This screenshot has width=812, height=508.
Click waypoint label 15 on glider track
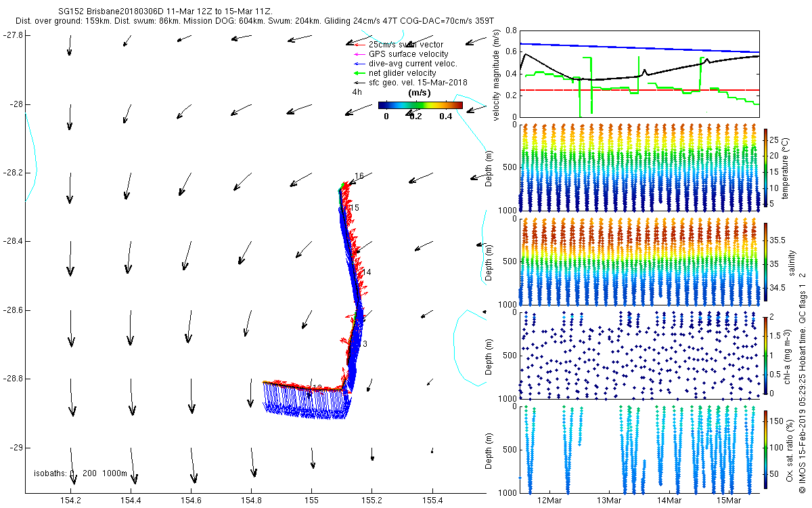355,207
